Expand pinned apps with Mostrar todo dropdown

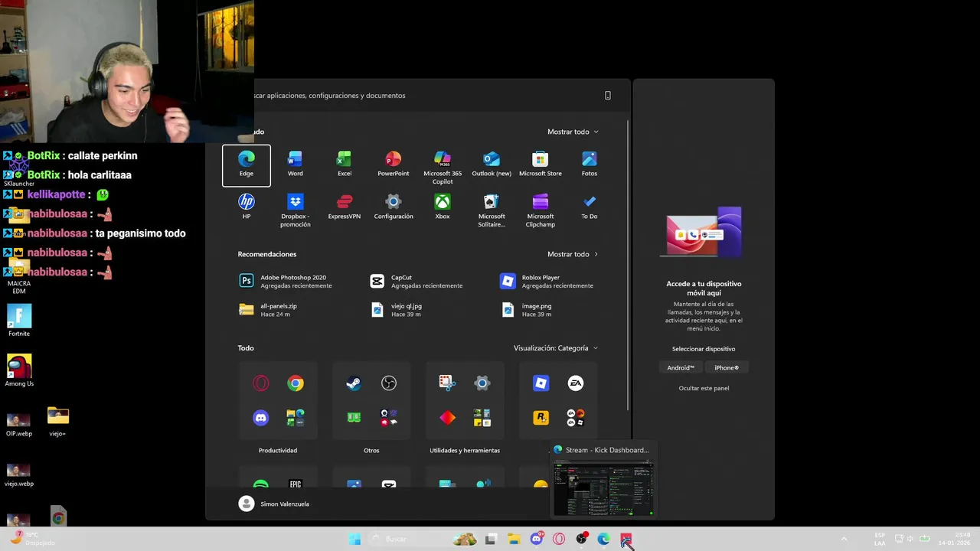pos(573,132)
